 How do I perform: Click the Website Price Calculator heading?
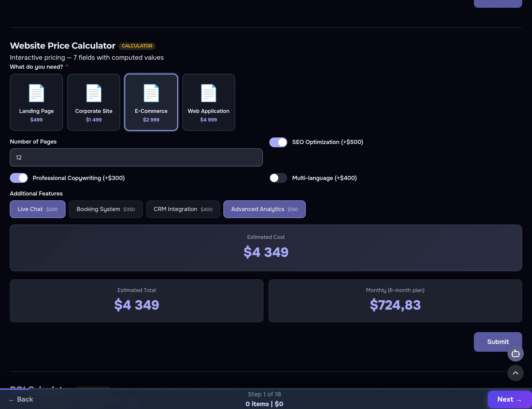click(62, 46)
